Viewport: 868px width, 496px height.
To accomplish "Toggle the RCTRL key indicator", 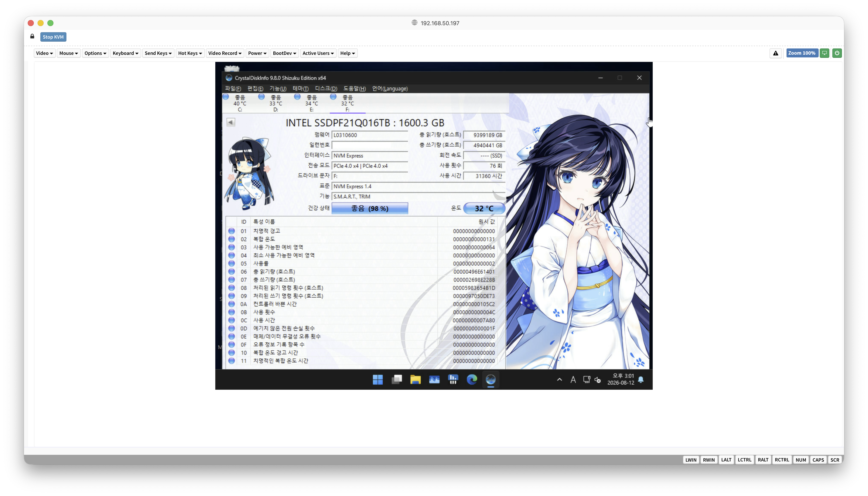I will click(782, 460).
